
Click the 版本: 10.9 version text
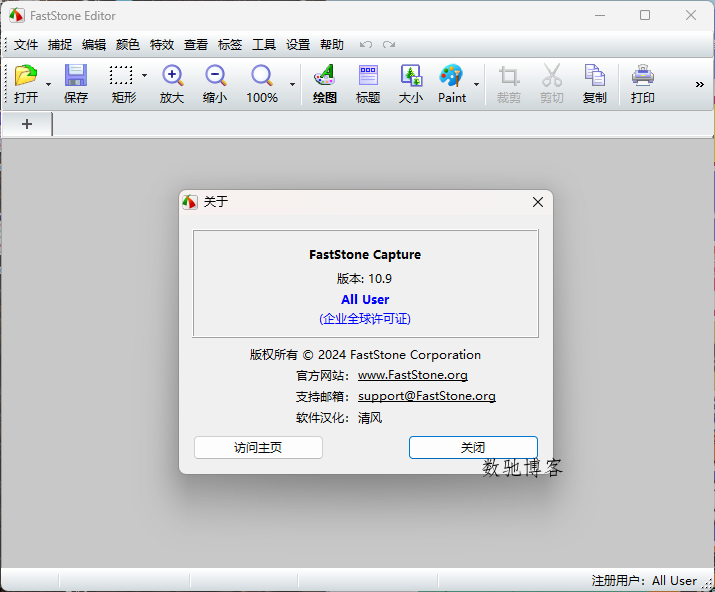pyautogui.click(x=364, y=278)
